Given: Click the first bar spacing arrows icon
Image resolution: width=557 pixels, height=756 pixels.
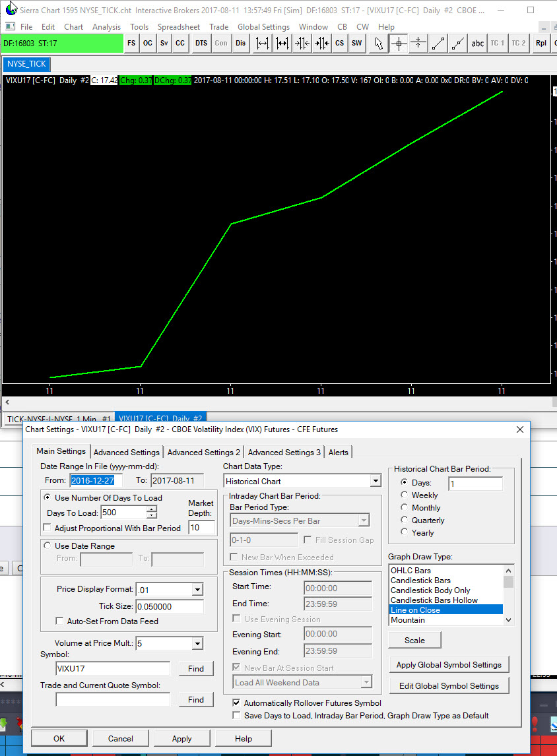Looking at the screenshot, I should (262, 44).
